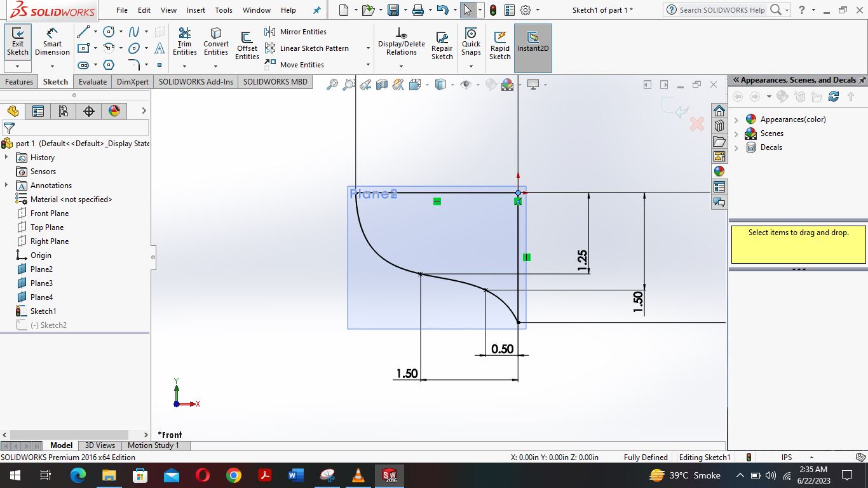This screenshot has height=488, width=868.
Task: Switch to the Features tab
Action: (x=19, y=82)
